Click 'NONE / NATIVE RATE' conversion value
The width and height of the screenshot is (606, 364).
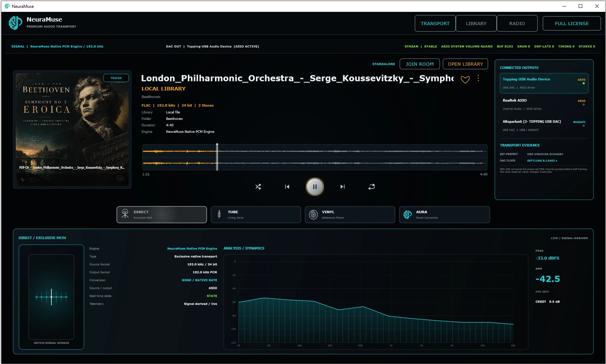pyautogui.click(x=199, y=280)
